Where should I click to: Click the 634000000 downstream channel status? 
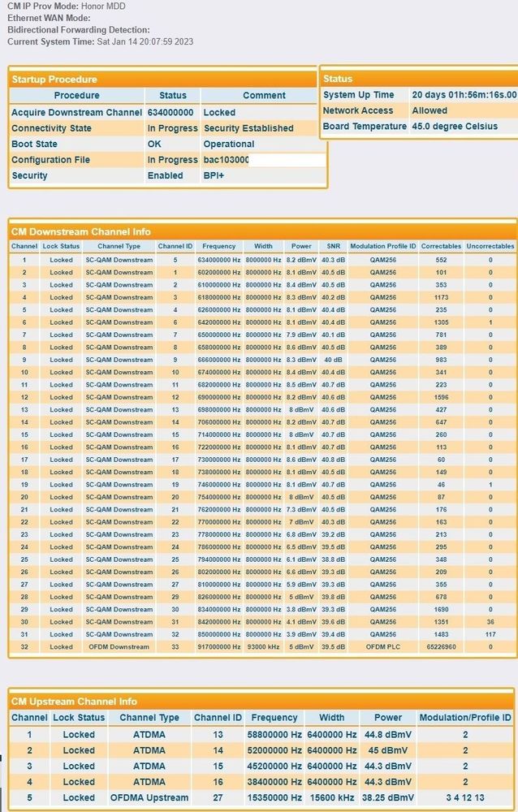[171, 112]
